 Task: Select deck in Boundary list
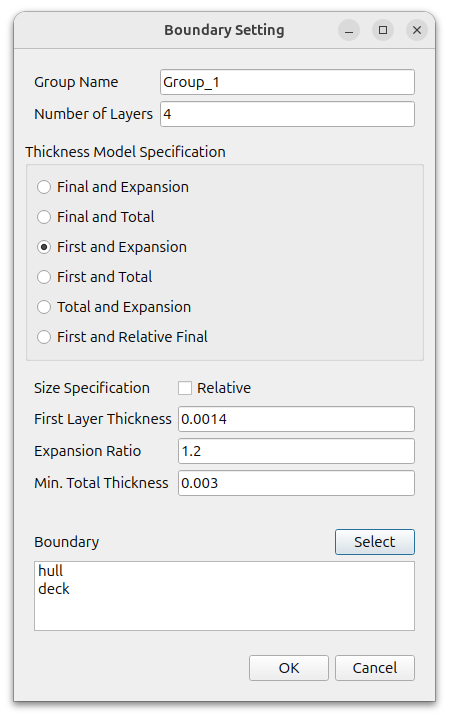(x=54, y=589)
